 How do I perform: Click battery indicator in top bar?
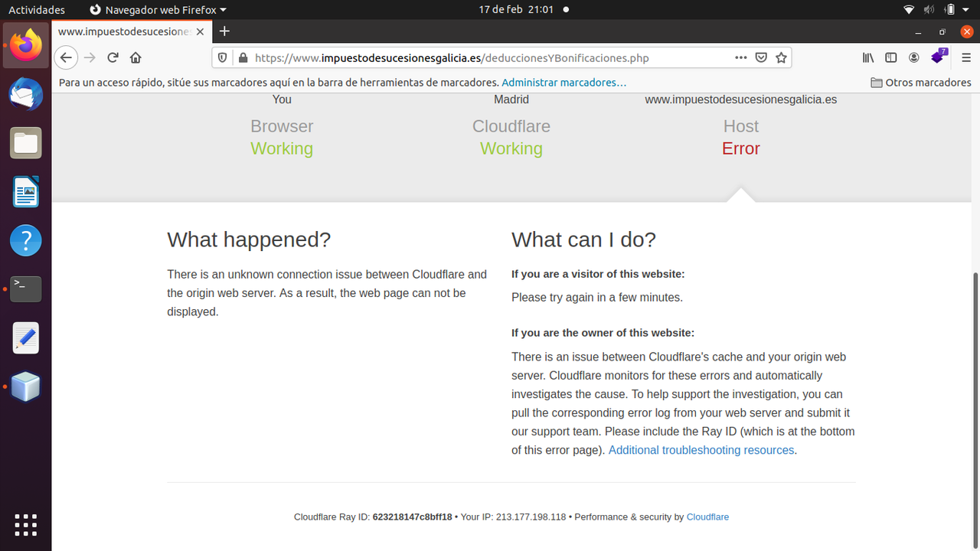949,10
